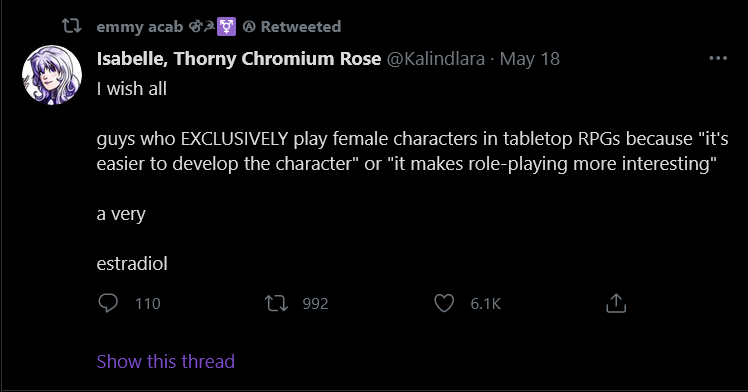Click the word "Retweeted" in the header line

coord(301,27)
